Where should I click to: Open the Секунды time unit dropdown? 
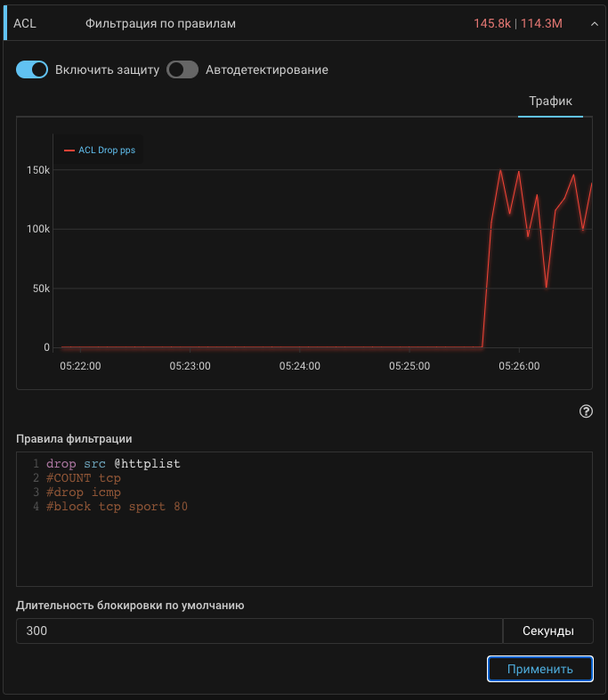[x=547, y=631]
